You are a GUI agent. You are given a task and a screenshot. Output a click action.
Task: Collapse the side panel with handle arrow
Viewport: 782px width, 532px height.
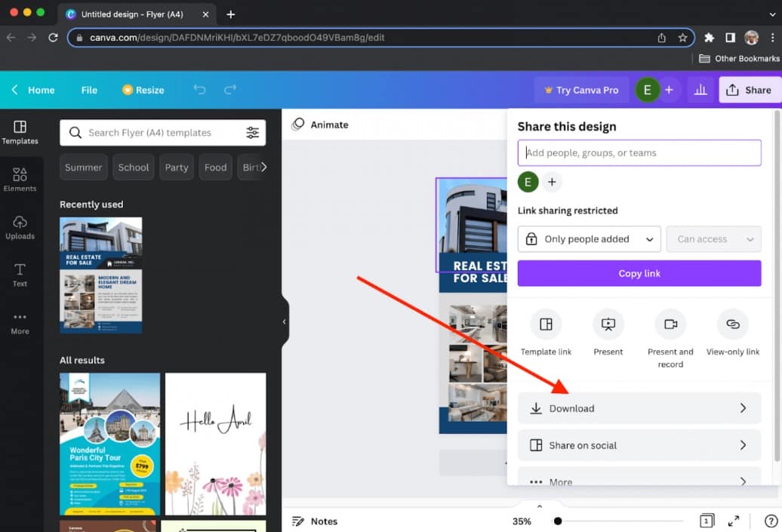pyautogui.click(x=285, y=321)
